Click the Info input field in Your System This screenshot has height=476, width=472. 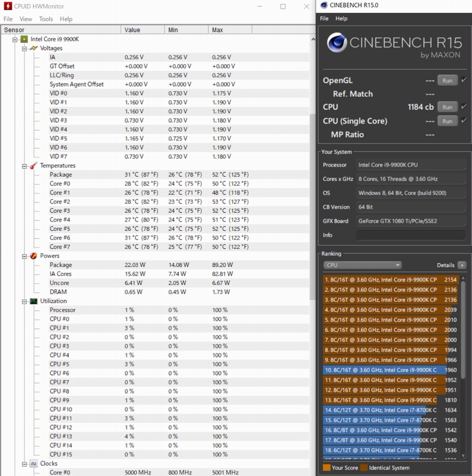pyautogui.click(x=411, y=235)
